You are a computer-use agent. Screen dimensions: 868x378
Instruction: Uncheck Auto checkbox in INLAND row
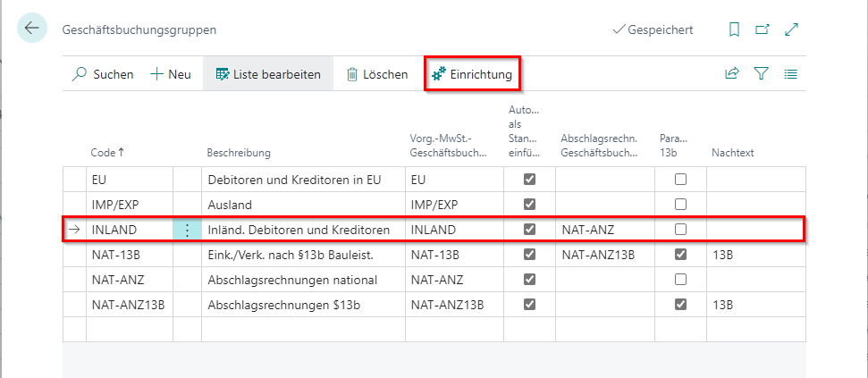point(529,230)
